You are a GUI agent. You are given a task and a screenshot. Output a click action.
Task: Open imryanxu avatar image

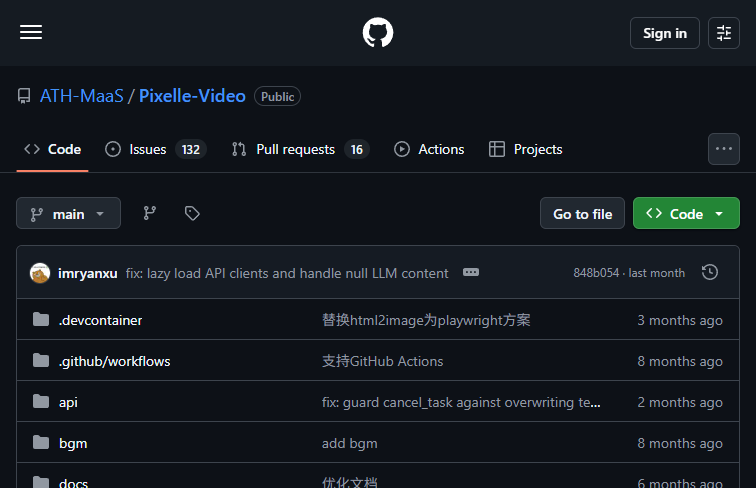40,273
